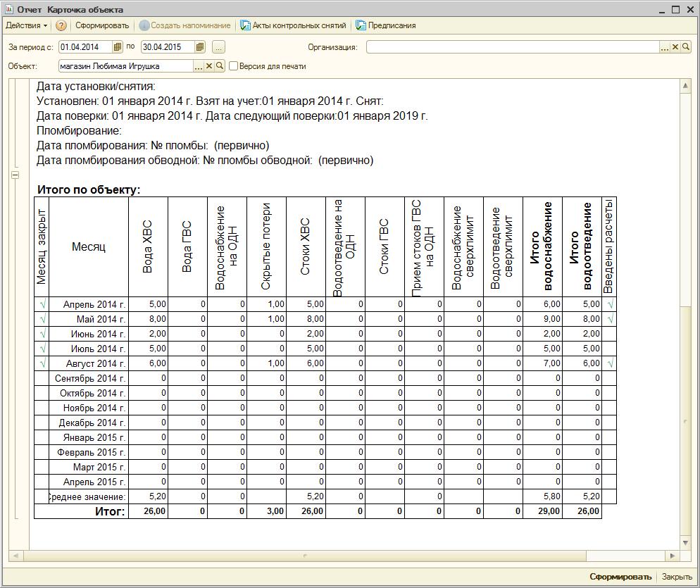Click Создать напоминание toolbar item

tap(185, 25)
